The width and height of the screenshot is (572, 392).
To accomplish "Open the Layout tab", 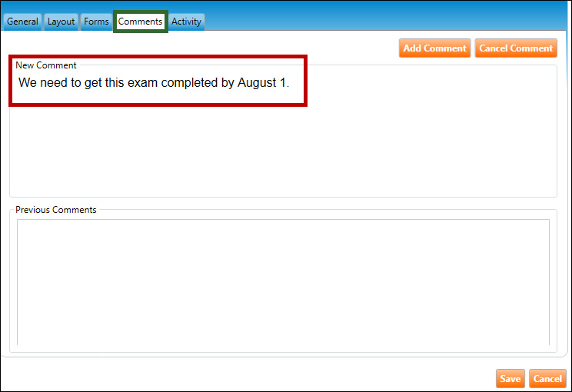I will click(x=62, y=22).
